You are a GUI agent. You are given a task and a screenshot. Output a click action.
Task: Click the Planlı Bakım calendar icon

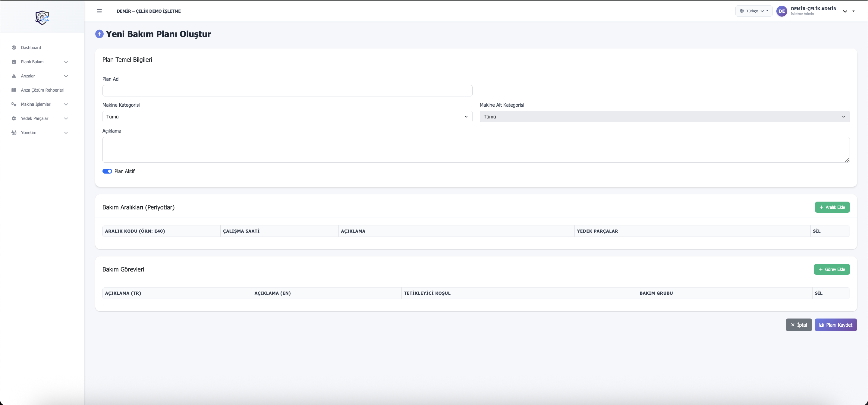[14, 62]
